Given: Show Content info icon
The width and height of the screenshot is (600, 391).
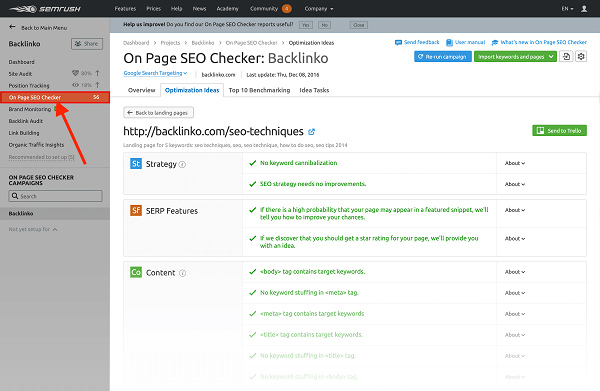Looking at the screenshot, I should tap(183, 273).
